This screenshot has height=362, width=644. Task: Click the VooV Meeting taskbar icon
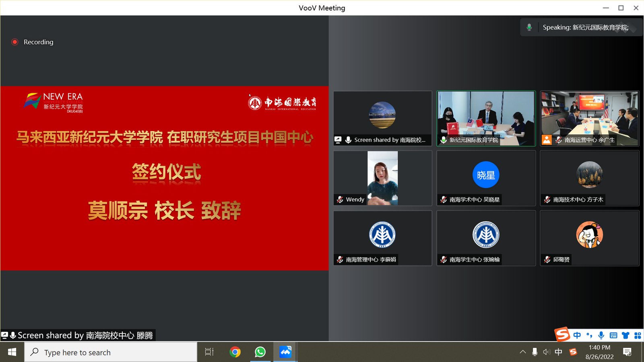[285, 352]
